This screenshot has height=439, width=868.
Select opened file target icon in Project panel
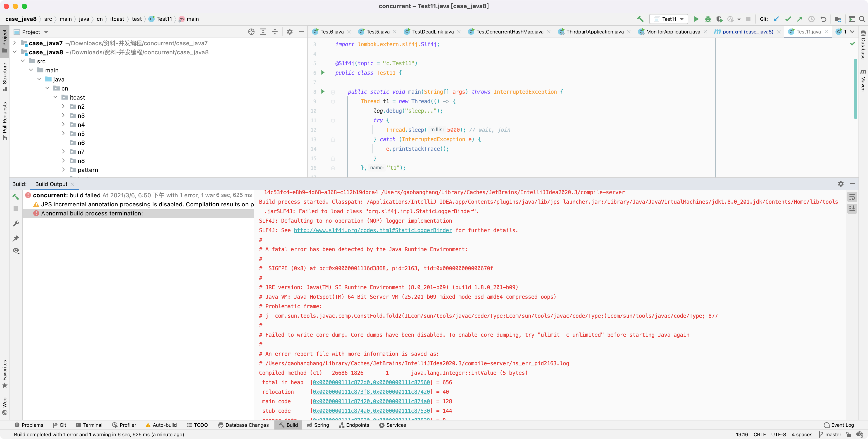coord(251,32)
